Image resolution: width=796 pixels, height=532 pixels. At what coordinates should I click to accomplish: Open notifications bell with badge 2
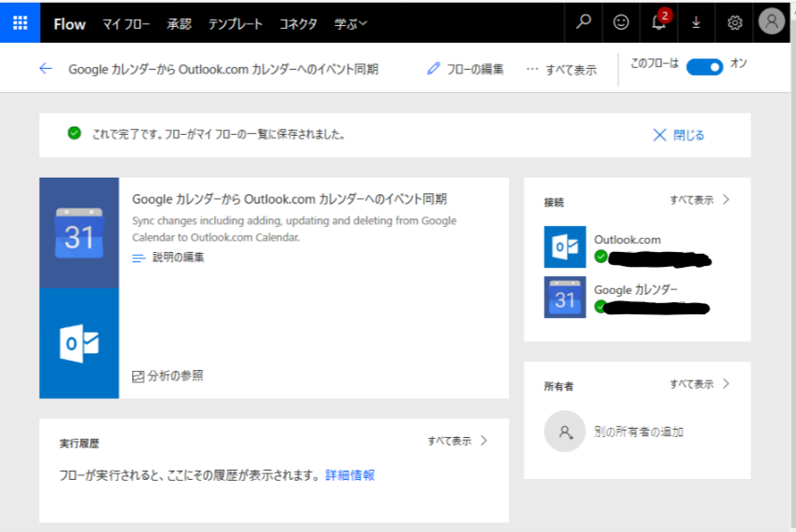(659, 22)
